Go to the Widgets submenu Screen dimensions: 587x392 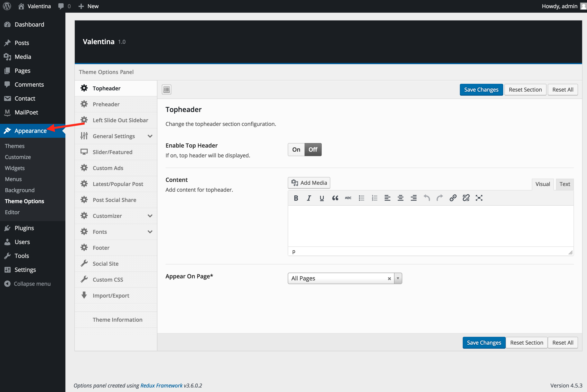click(x=15, y=168)
